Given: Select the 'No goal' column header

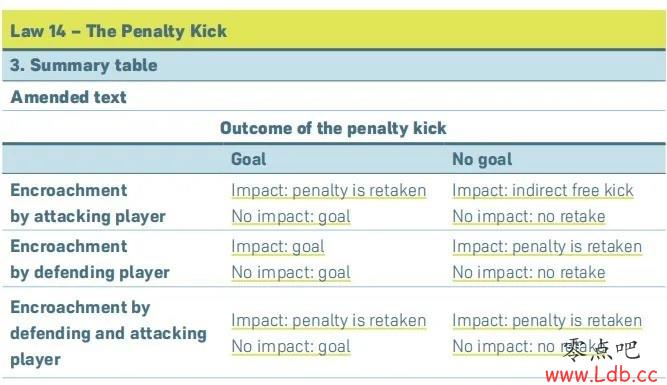Looking at the screenshot, I should pyautogui.click(x=482, y=160).
